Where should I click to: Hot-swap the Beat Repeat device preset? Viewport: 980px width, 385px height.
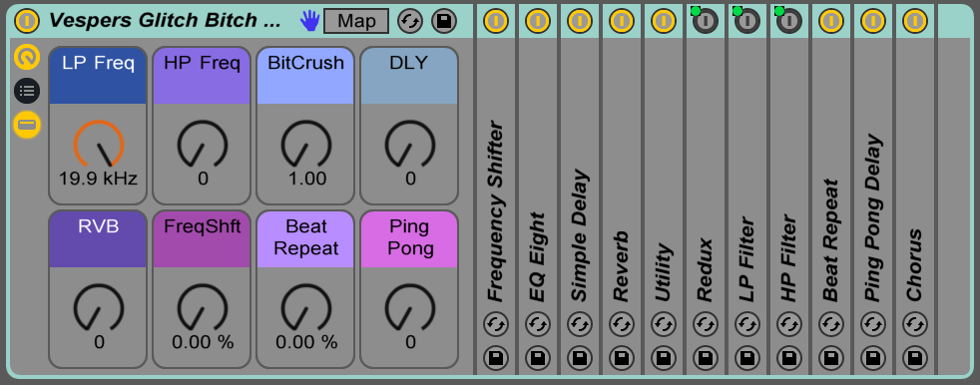[x=830, y=325]
